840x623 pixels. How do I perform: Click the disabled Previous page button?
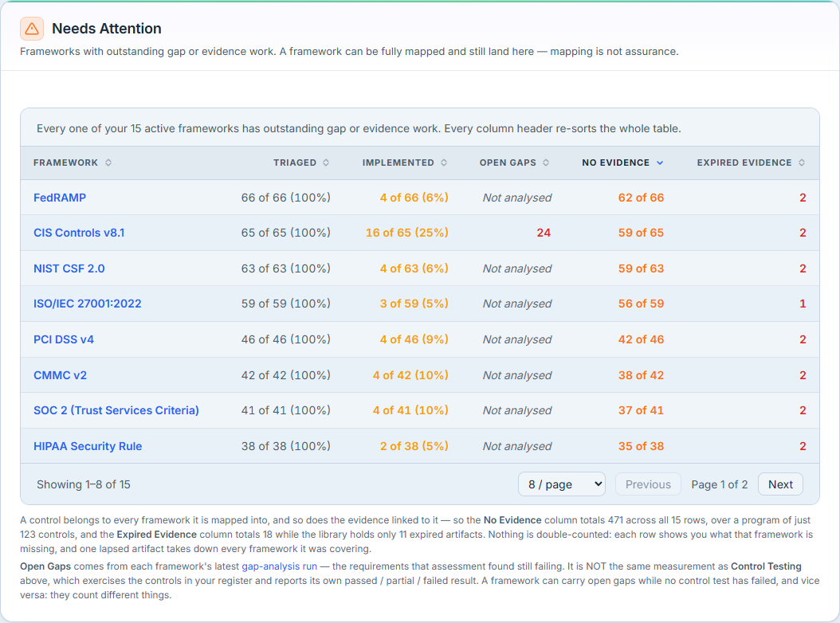(648, 484)
